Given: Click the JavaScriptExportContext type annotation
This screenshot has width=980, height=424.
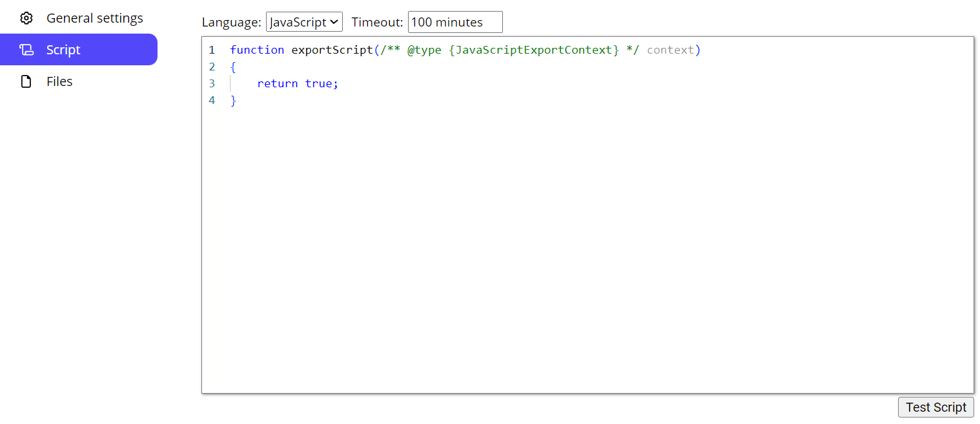Looking at the screenshot, I should pyautogui.click(x=533, y=50).
